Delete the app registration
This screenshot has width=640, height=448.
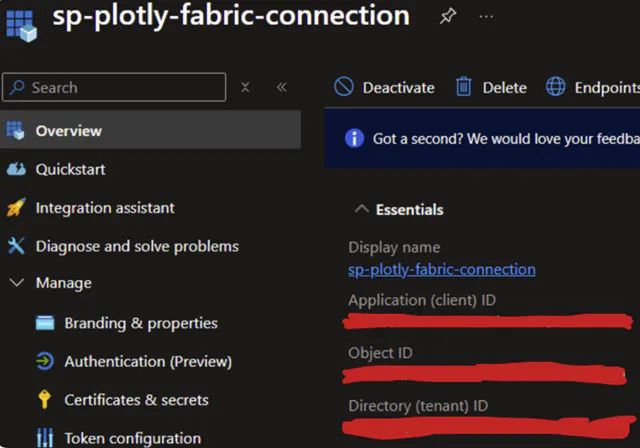(x=491, y=87)
